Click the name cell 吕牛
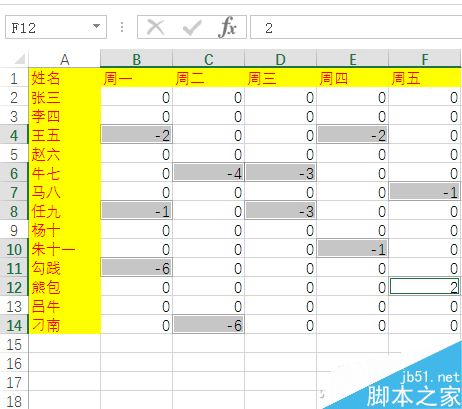 point(64,306)
